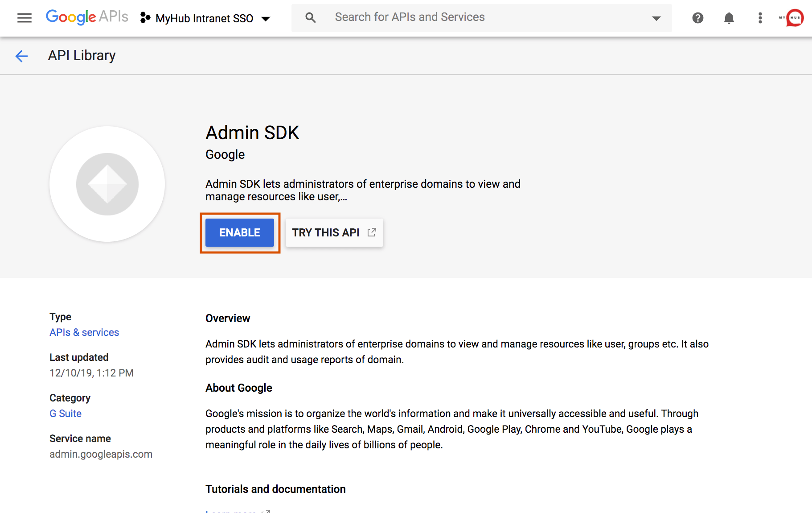This screenshot has height=513, width=812.
Task: Click the TRY THIS API button
Action: coord(326,232)
